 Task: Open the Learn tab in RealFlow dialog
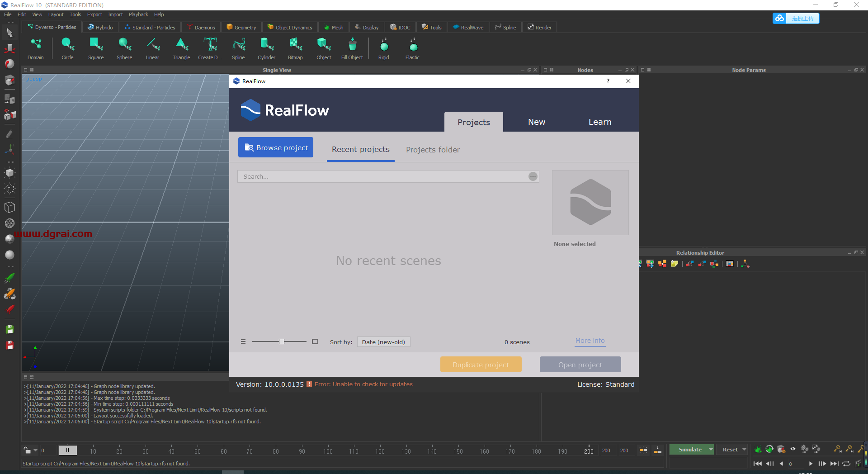click(600, 122)
